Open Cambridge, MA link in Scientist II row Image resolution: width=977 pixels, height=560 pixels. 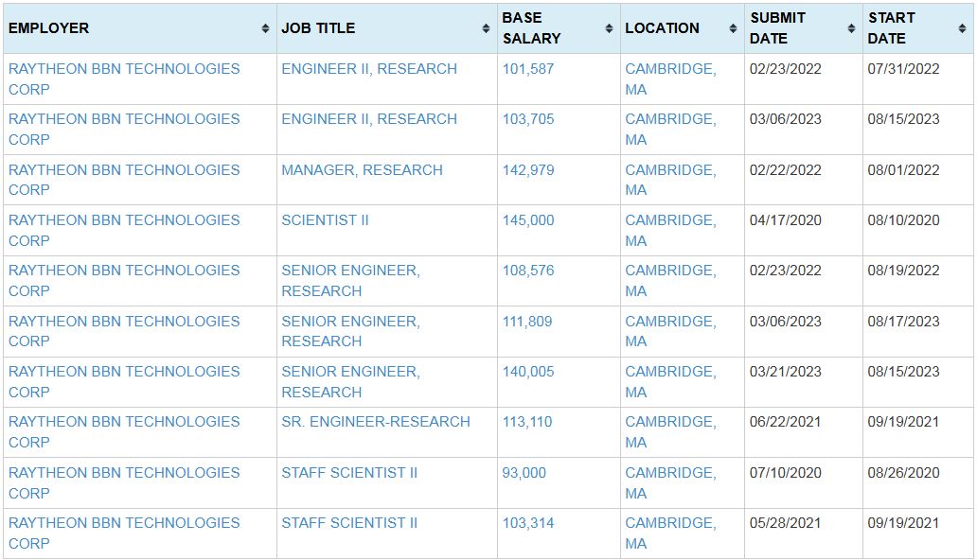[670, 230]
